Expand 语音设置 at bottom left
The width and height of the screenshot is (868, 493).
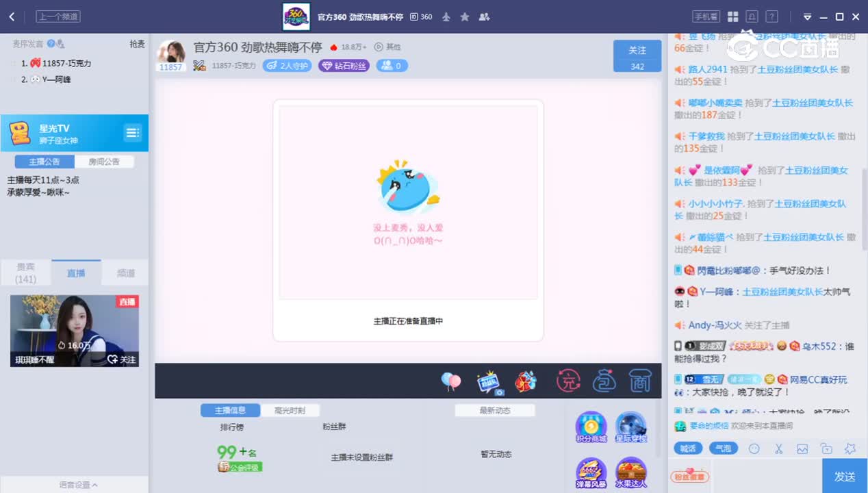point(78,485)
